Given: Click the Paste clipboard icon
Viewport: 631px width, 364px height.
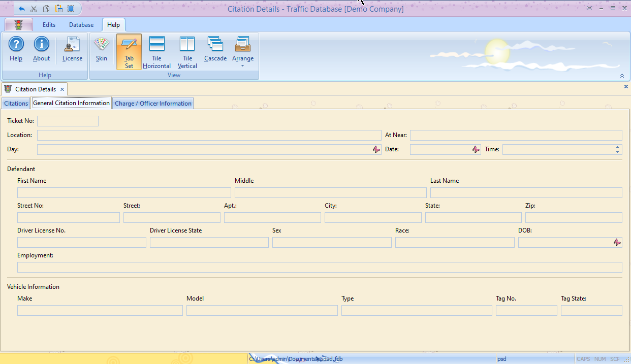Looking at the screenshot, I should point(58,9).
